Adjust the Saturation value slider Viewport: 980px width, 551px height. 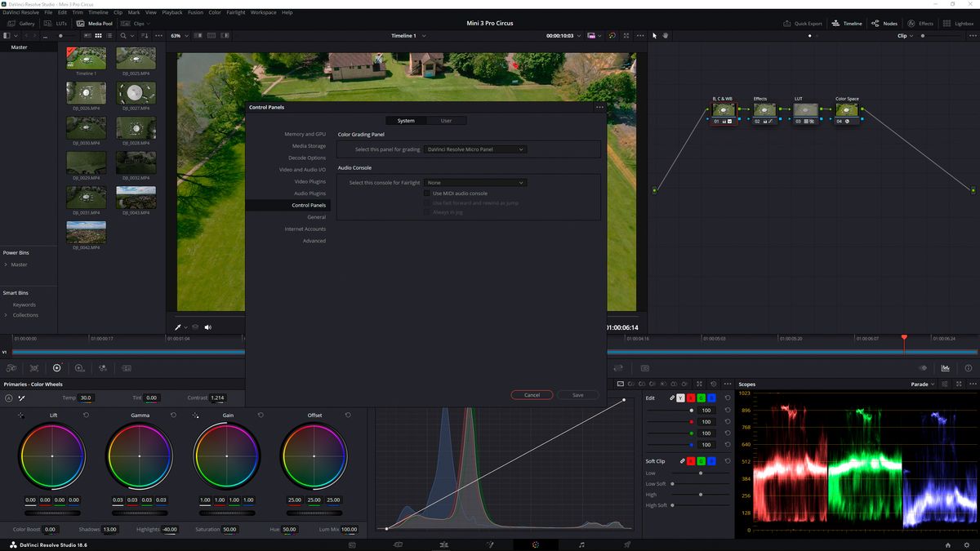230,529
